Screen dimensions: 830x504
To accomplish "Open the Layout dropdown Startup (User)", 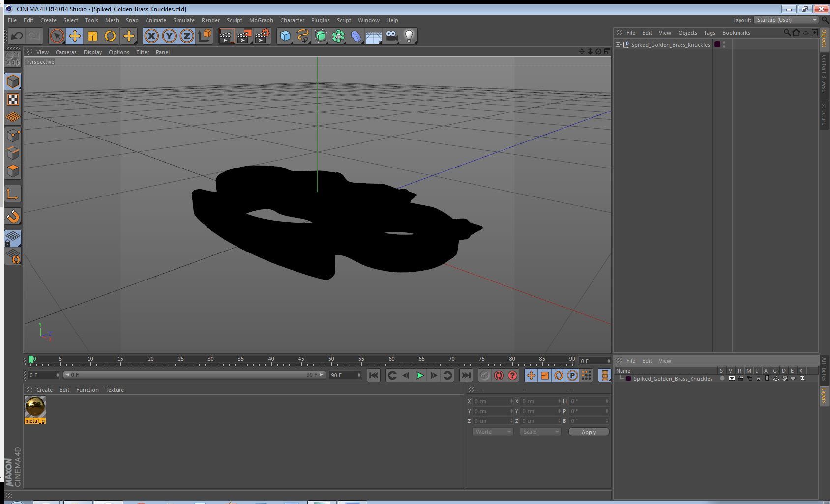I will tap(786, 20).
